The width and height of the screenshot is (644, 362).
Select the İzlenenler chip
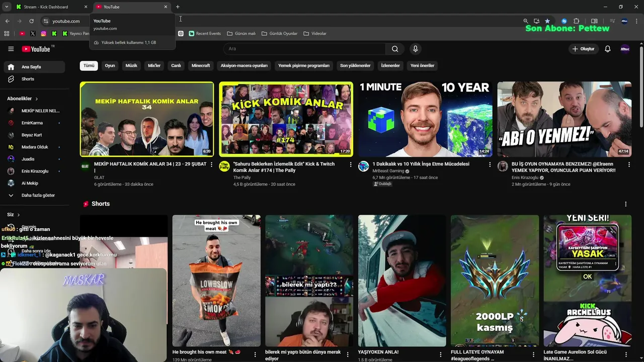point(390,66)
